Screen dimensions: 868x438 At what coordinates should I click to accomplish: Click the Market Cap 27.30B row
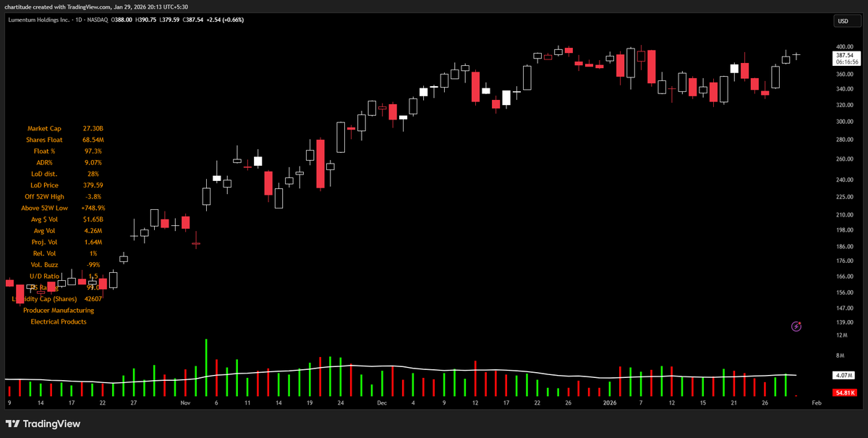coord(65,128)
